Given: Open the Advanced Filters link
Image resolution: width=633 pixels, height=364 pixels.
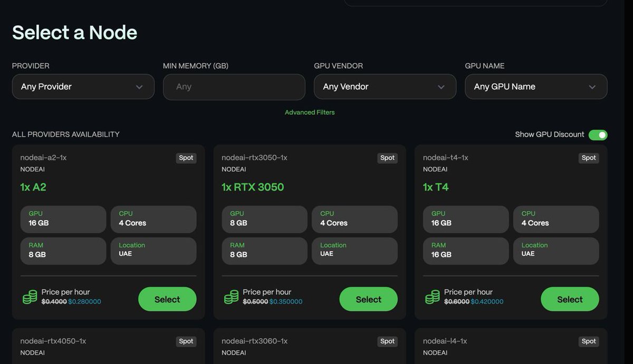Looking at the screenshot, I should 310,112.
